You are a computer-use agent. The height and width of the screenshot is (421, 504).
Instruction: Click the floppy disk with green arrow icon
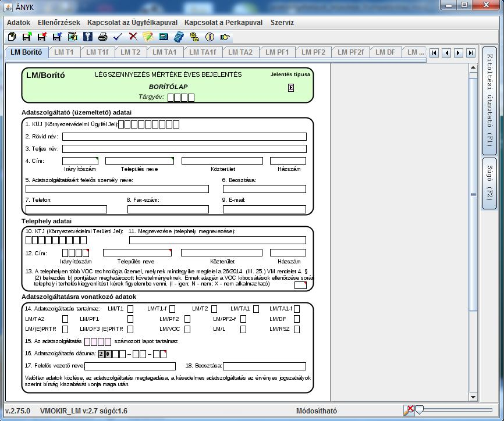[x=27, y=37]
